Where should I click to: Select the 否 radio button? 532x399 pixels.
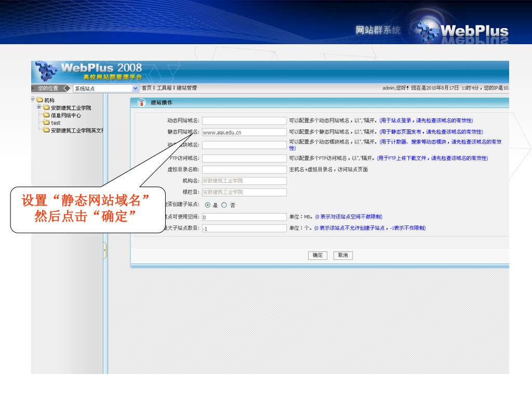pyautogui.click(x=224, y=205)
